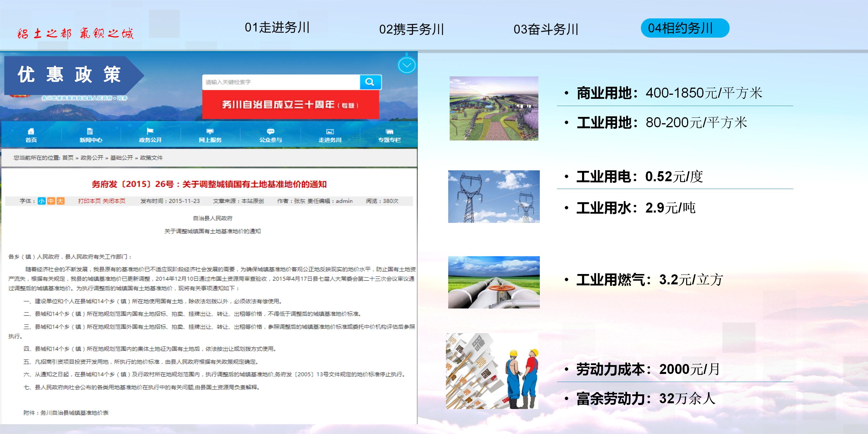Image resolution: width=868 pixels, height=434 pixels.
Task: Click the keyword search input field
Action: coord(281,82)
